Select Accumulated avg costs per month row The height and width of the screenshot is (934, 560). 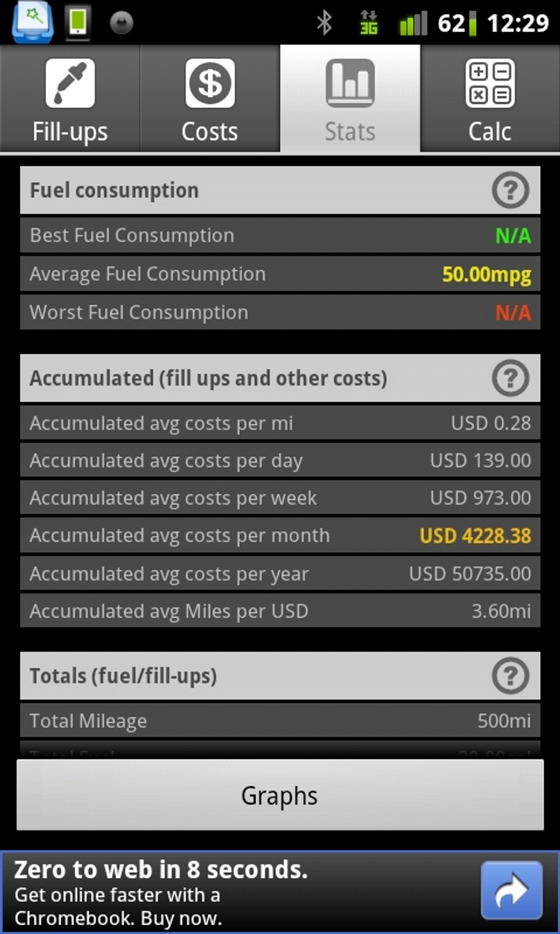pos(280,535)
